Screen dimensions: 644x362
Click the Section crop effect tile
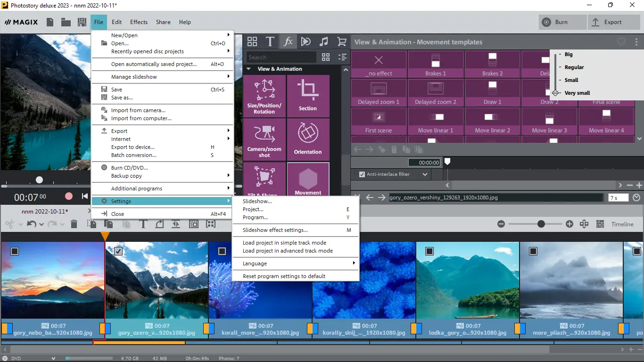308,96
